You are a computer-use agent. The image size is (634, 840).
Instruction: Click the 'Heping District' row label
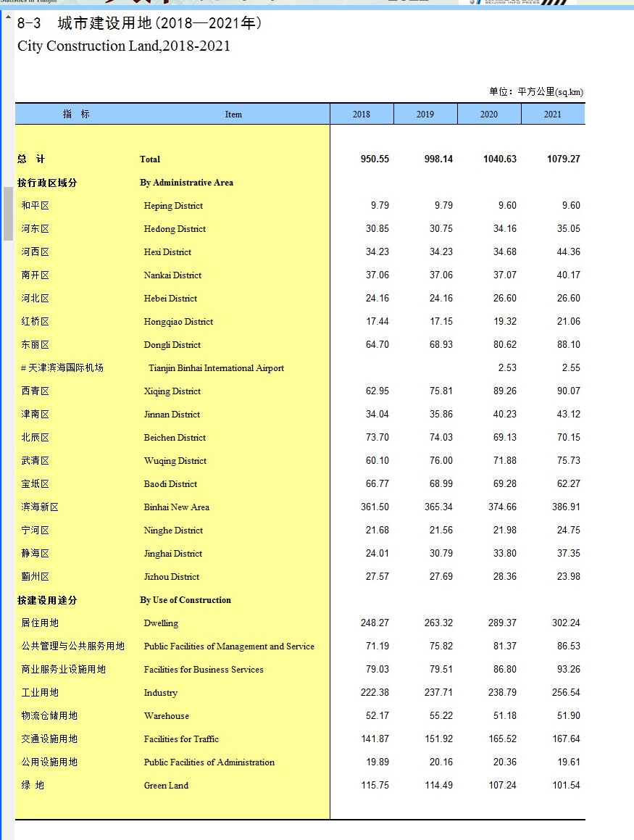coord(173,206)
